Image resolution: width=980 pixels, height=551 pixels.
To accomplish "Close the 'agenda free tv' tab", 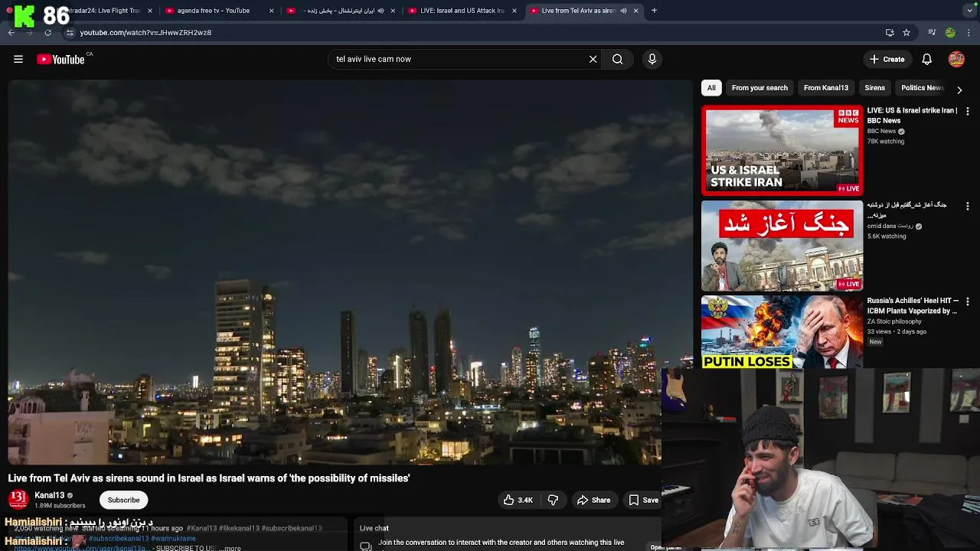I will (x=271, y=11).
